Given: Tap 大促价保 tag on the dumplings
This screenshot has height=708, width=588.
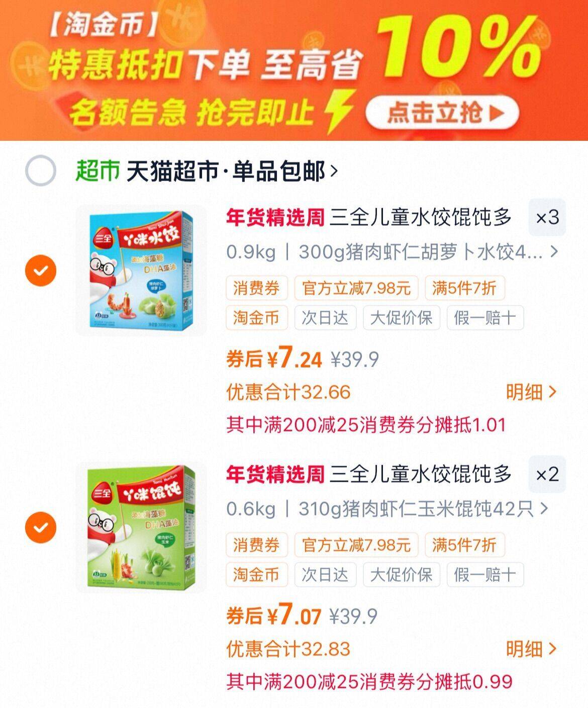Looking at the screenshot, I should tap(401, 318).
